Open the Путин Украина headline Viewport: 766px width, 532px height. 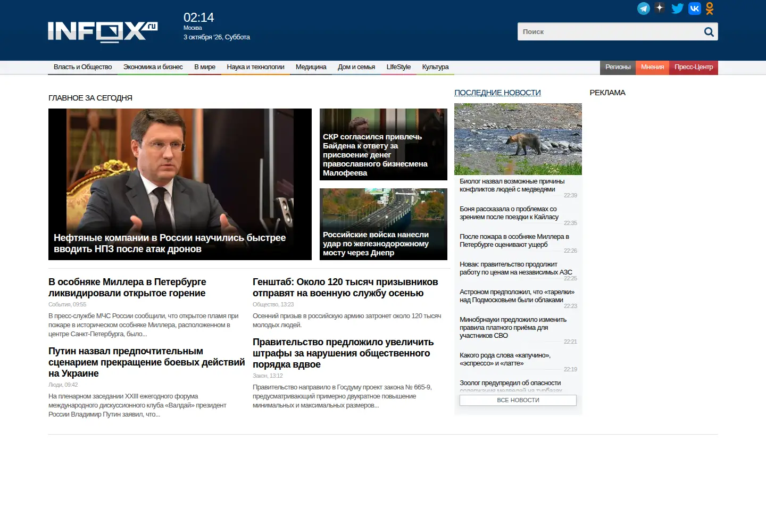coord(147,362)
